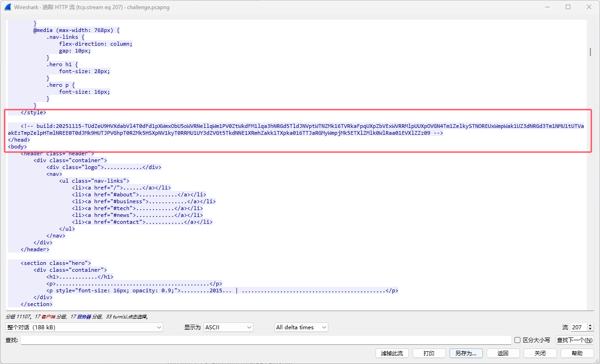This screenshot has height=364, width=600.
Task: Click the 查找下一个(N) find next button
Action: tap(574, 340)
